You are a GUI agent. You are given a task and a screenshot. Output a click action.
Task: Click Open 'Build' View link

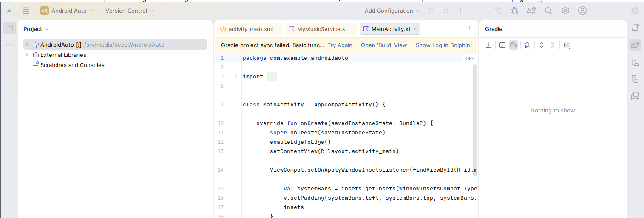(383, 45)
